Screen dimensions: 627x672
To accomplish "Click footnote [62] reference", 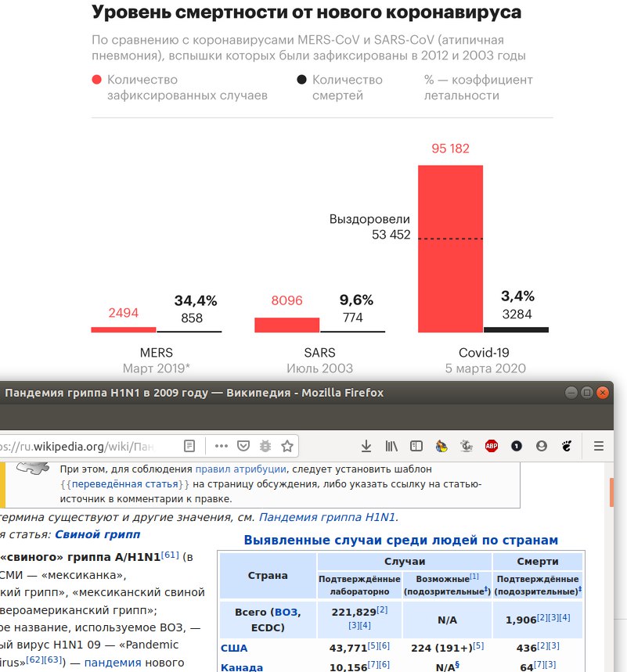I will 34,659.
